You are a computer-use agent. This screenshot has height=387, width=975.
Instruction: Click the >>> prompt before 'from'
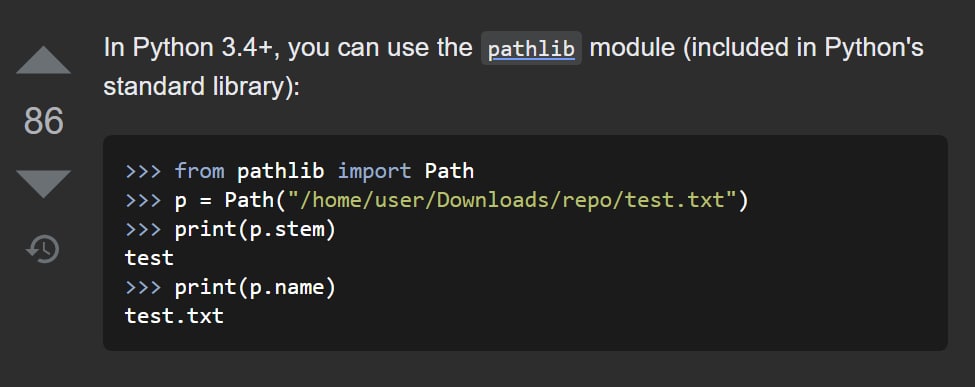[143, 170]
